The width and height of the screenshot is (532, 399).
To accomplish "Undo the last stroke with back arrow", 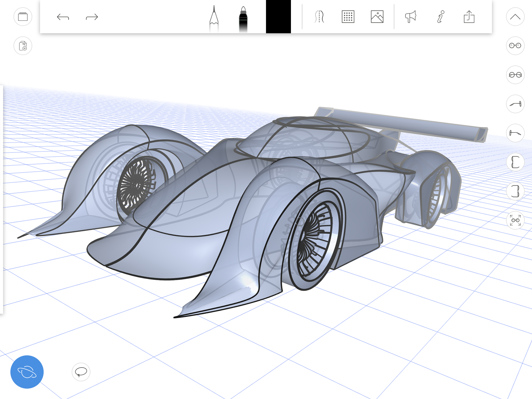I will pos(63,17).
